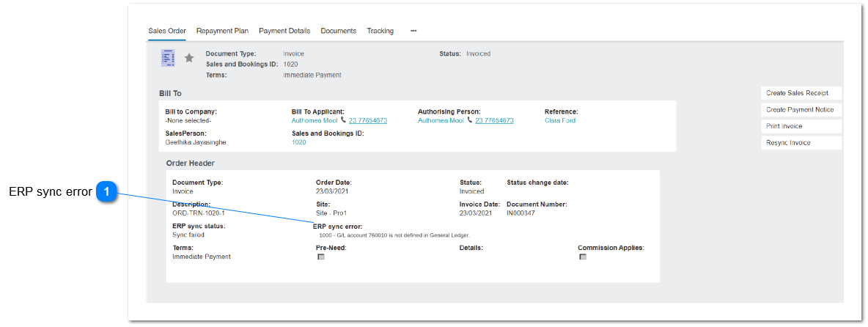Mark record as favorite with star icon
The height and width of the screenshot is (327, 868).
click(189, 57)
